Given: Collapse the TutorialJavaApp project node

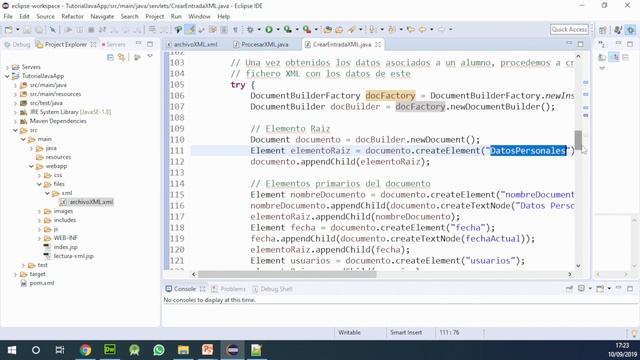Looking at the screenshot, I should pyautogui.click(x=7, y=76).
